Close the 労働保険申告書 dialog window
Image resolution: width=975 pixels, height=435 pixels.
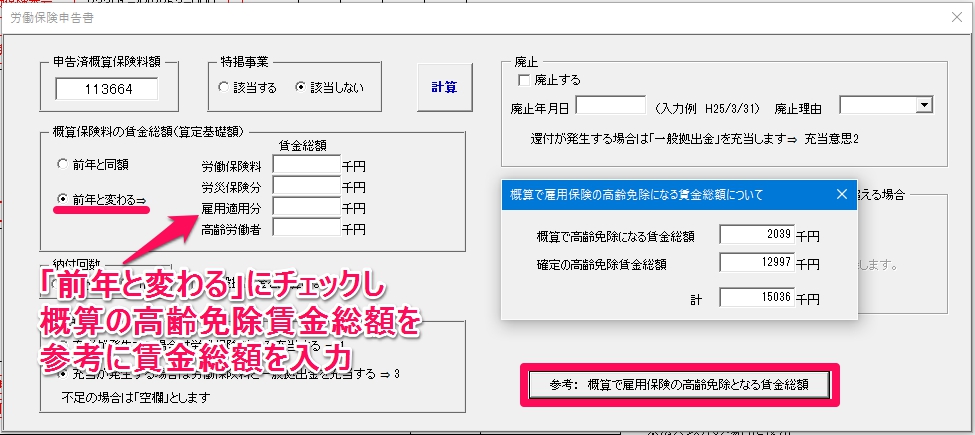point(955,16)
